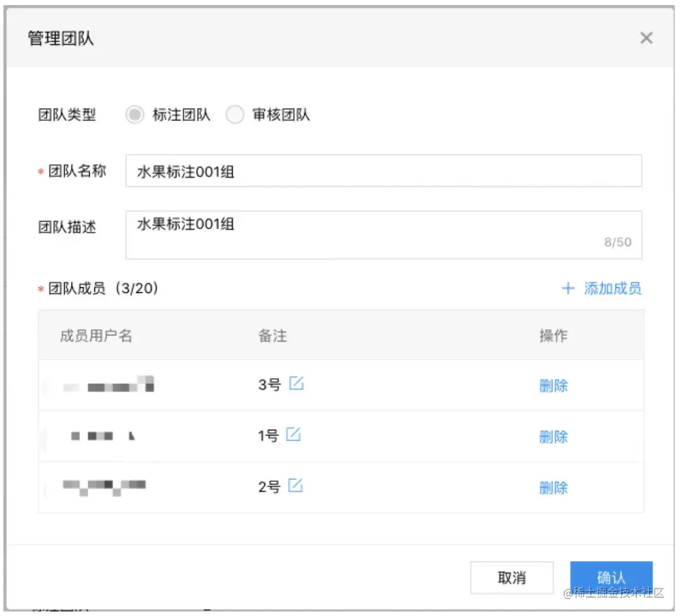Select the 标注团队 radio option
This screenshot has width=681, height=616.
pyautogui.click(x=135, y=115)
